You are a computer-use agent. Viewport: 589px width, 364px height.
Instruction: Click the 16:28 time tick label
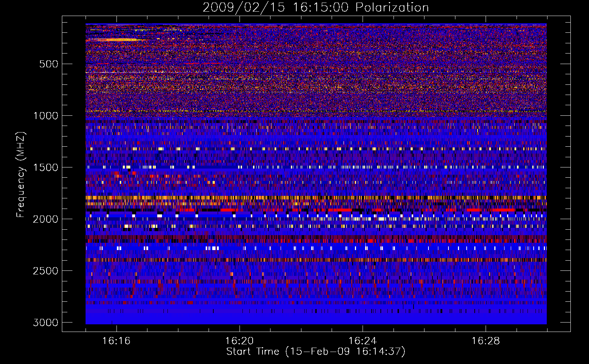click(486, 341)
